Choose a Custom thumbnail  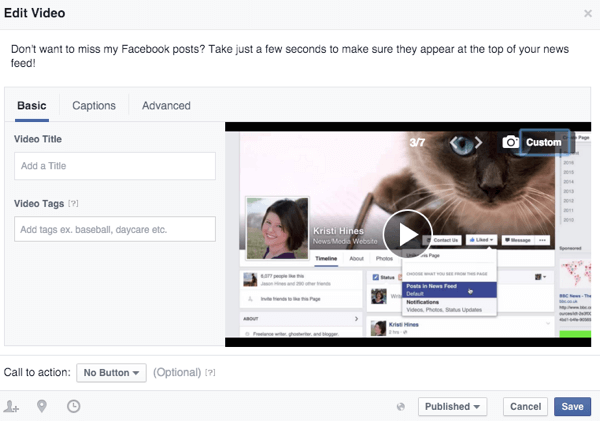click(x=544, y=142)
